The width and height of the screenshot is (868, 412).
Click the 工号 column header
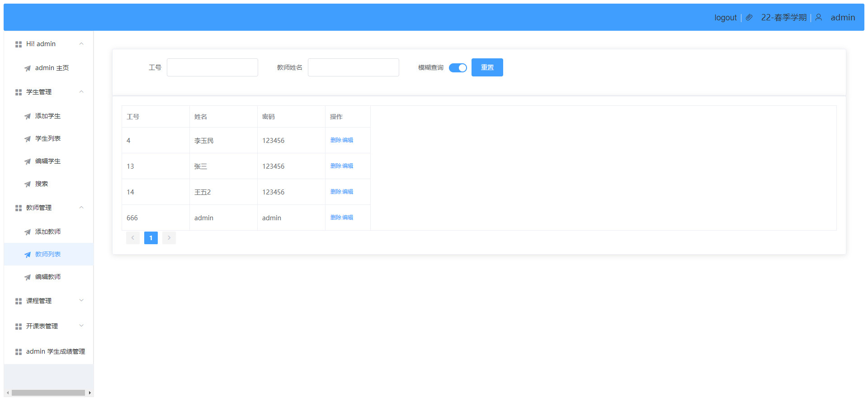(x=156, y=117)
